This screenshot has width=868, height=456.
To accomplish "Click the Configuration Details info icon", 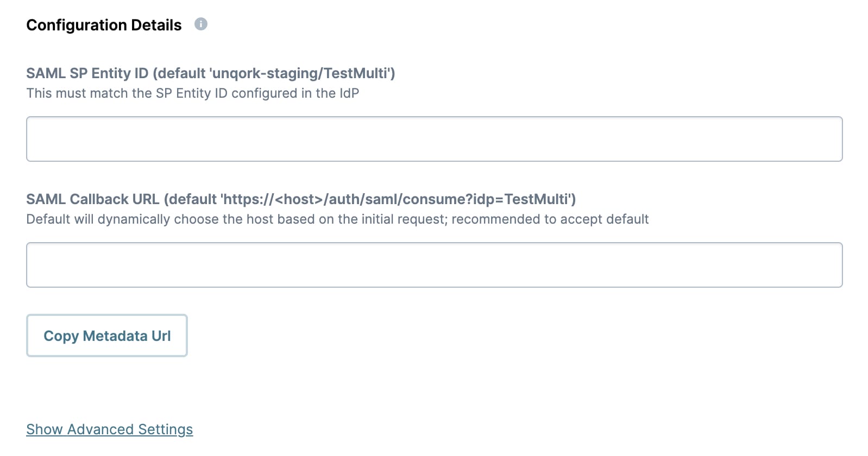I will click(x=201, y=24).
